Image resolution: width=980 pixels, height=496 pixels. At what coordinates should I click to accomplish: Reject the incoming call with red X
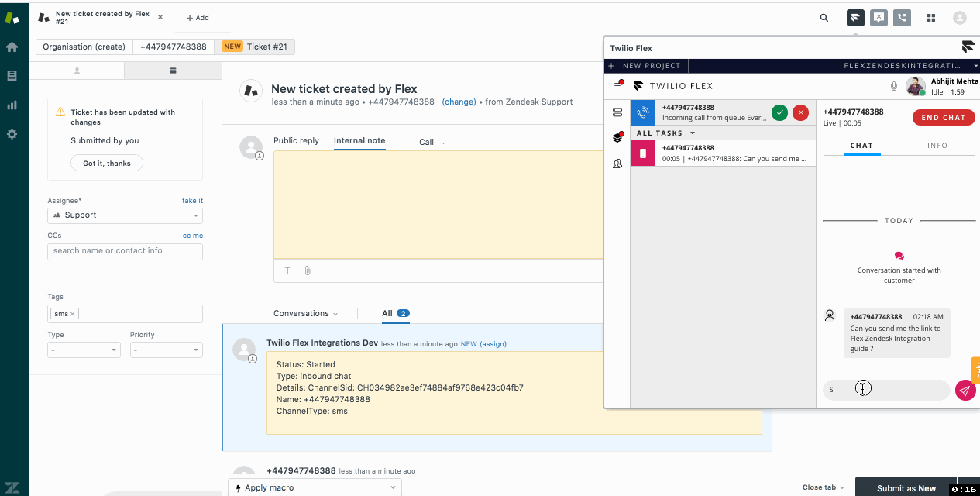point(800,112)
